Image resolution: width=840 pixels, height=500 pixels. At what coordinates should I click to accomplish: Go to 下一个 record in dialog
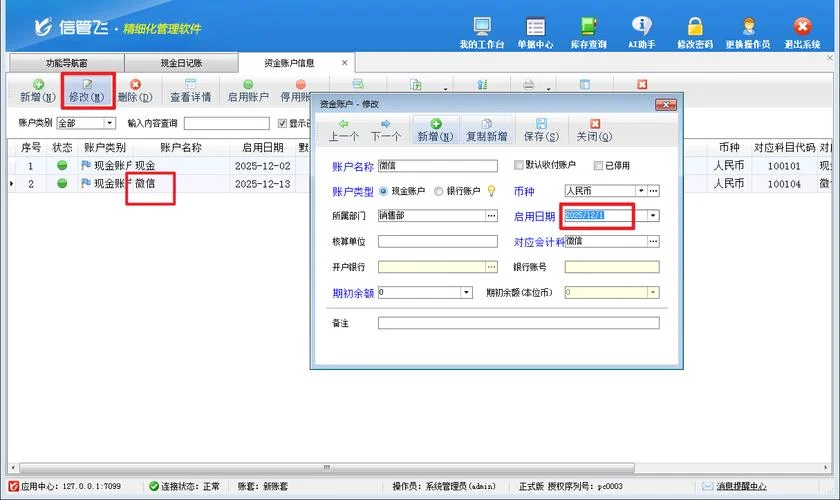click(386, 131)
